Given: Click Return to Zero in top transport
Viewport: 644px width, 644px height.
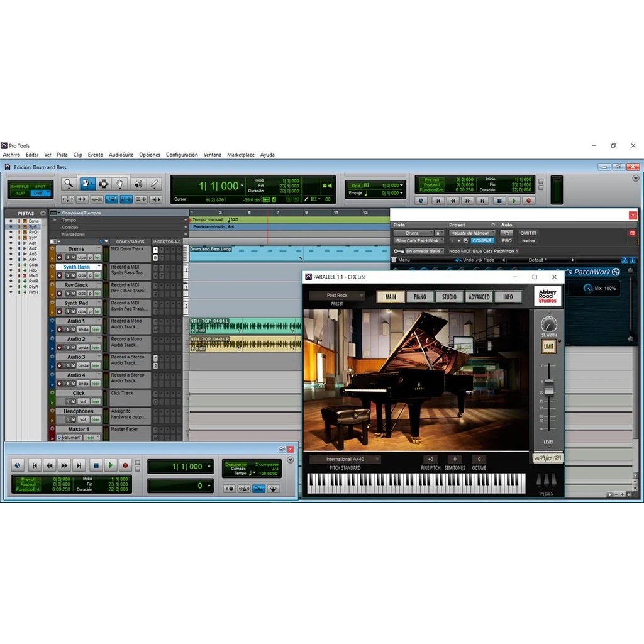Looking at the screenshot, I should tap(438, 201).
